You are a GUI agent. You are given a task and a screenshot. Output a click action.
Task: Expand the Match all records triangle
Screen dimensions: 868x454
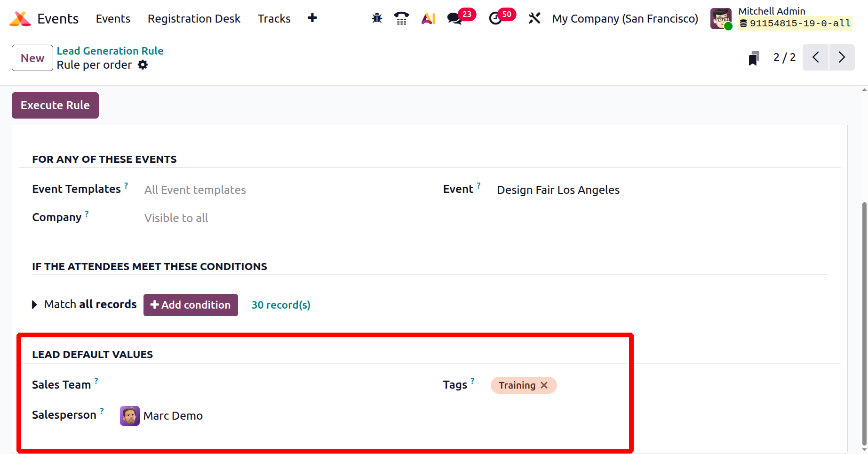click(34, 305)
